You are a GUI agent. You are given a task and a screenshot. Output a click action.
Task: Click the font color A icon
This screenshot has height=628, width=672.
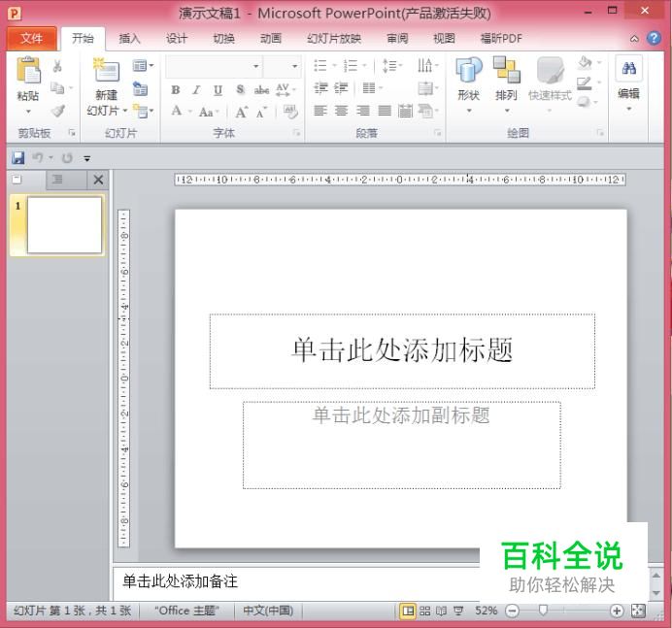pos(176,112)
